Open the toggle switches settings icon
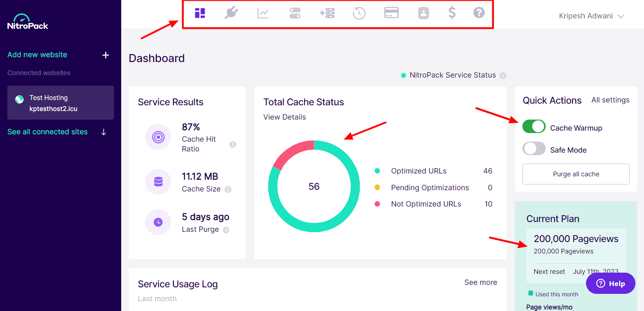644x311 pixels. (295, 13)
